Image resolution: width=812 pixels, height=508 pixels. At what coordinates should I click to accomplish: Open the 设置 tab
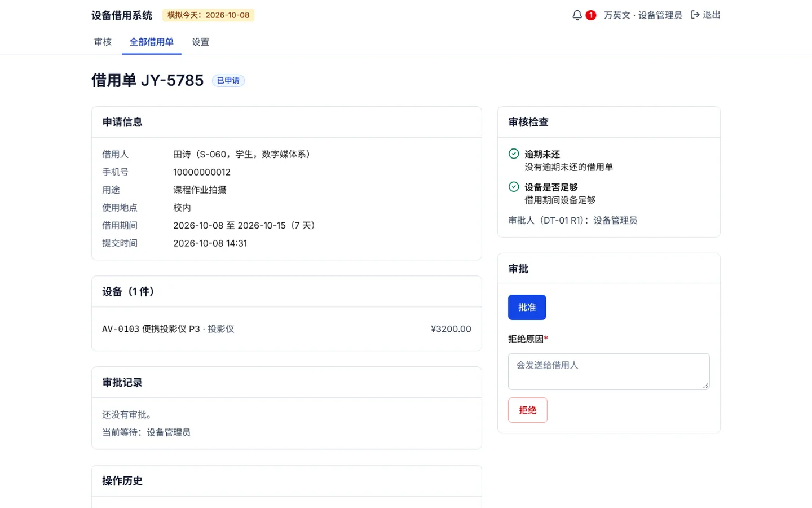(200, 42)
